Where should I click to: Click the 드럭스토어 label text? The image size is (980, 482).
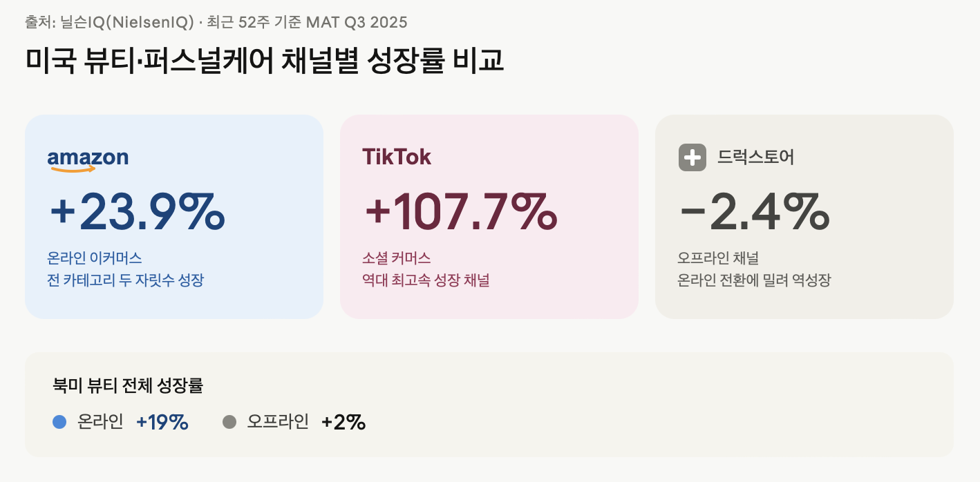pos(755,157)
